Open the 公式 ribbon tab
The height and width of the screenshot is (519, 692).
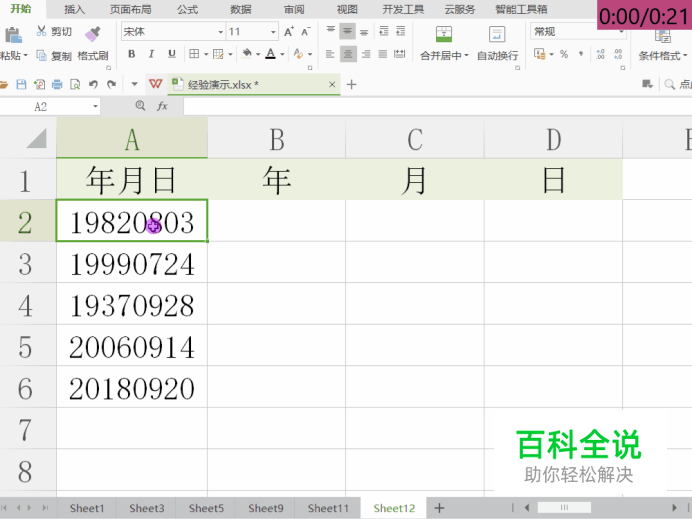[x=187, y=9]
